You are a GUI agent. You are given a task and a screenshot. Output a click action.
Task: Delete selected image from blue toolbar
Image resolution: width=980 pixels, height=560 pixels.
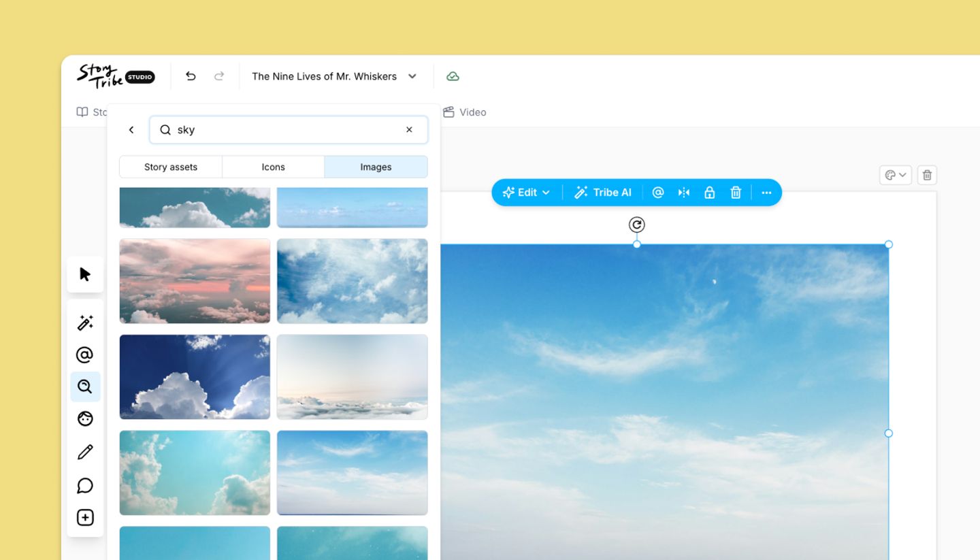[736, 193]
